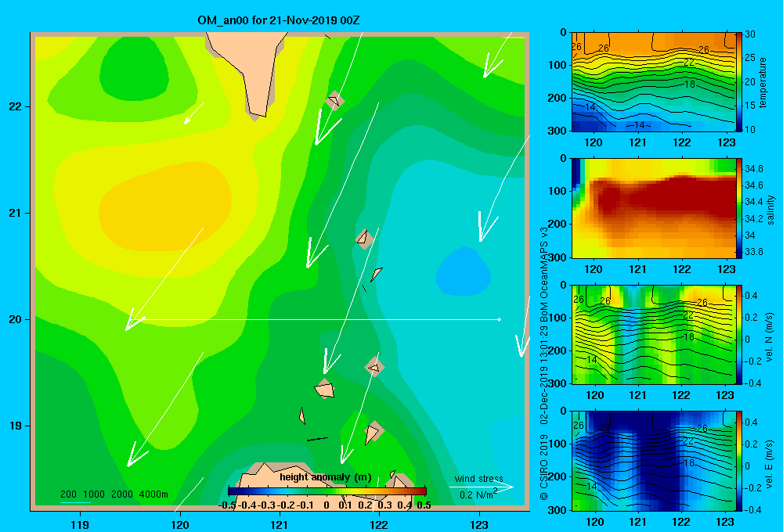
Task: Click the orange positive anomaly high on map
Action: pos(164,207)
